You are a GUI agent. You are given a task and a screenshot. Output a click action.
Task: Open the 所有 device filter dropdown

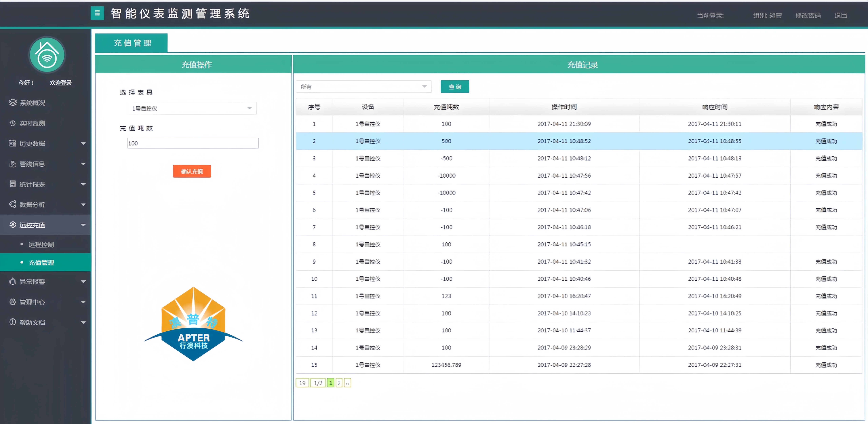(x=364, y=87)
